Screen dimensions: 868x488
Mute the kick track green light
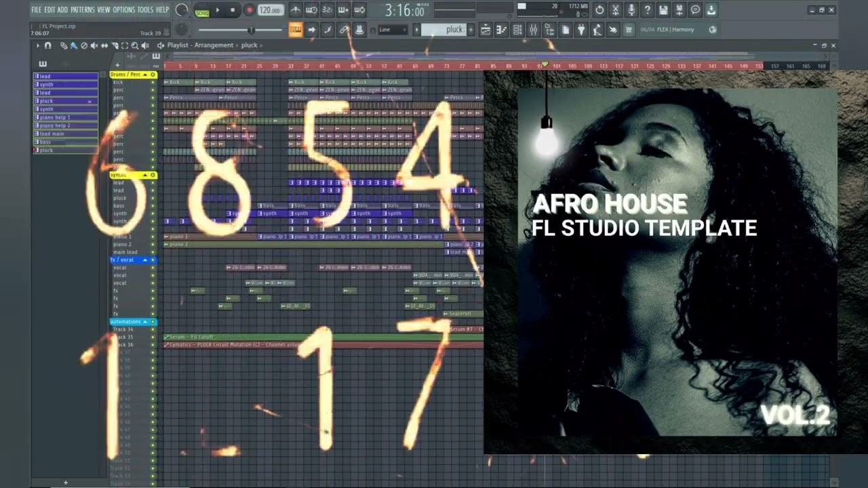point(153,82)
